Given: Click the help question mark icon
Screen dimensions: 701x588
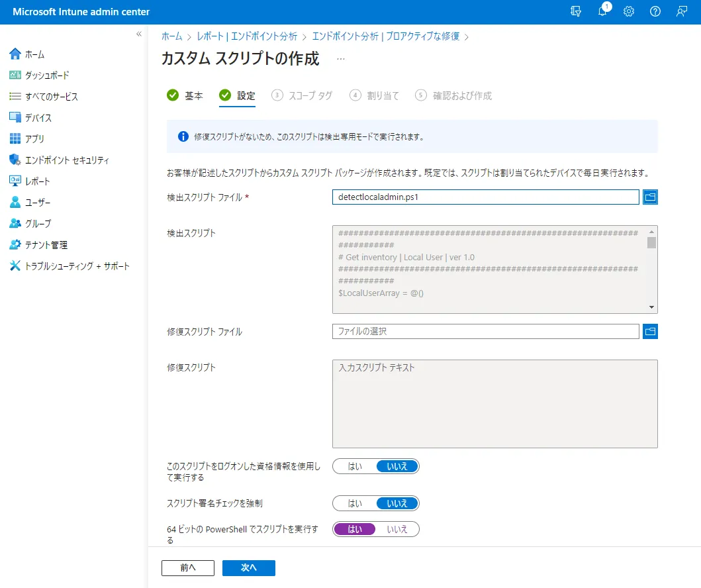Looking at the screenshot, I should click(655, 12).
